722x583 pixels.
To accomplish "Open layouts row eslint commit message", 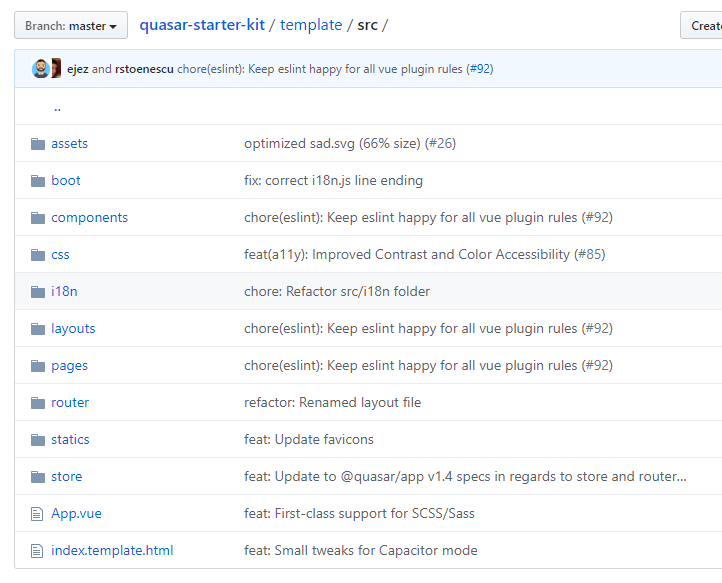I will pos(428,328).
